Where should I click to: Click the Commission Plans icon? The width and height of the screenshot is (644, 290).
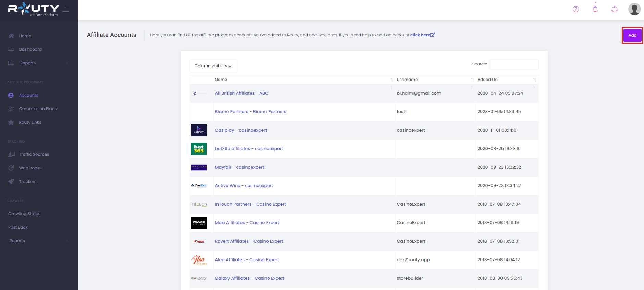pyautogui.click(x=11, y=109)
